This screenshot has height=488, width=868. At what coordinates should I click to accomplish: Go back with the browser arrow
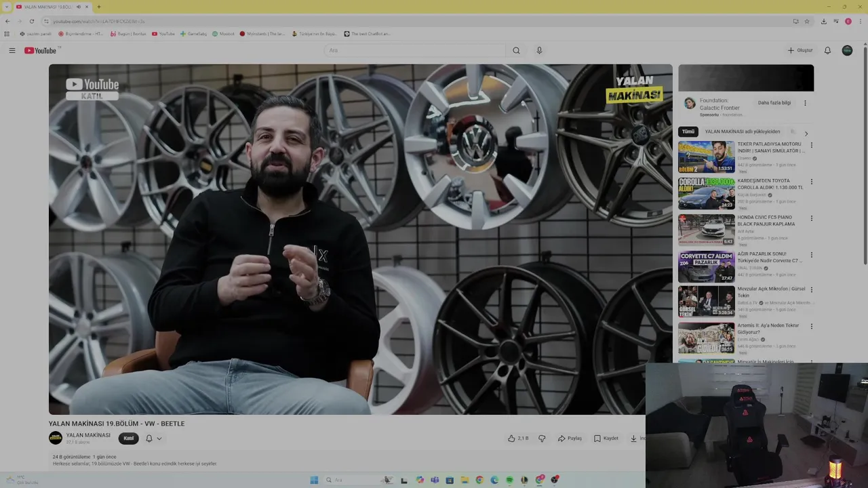point(7,21)
